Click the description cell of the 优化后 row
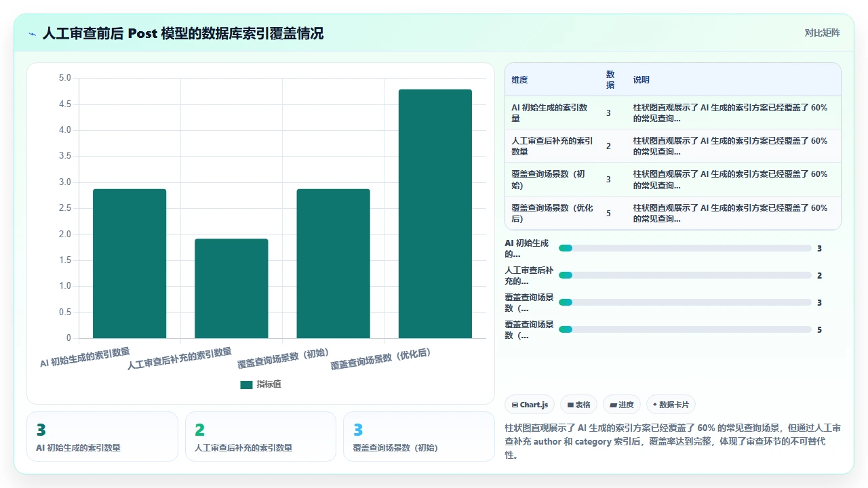This screenshot has height=488, width=868. [x=734, y=213]
